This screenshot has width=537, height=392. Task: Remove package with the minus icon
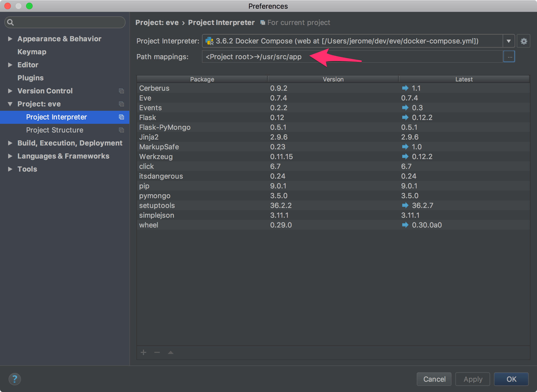tap(157, 353)
